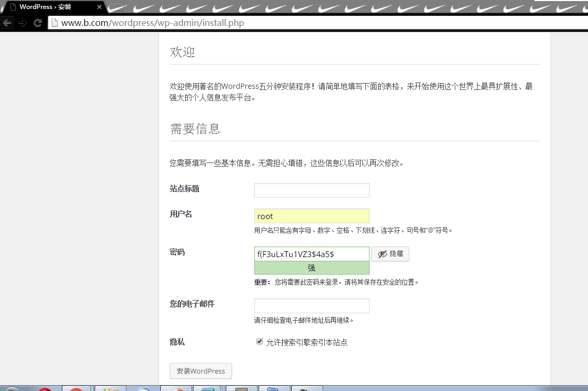Click the 欢迎 heading
The height and width of the screenshot is (391, 588).
[182, 52]
